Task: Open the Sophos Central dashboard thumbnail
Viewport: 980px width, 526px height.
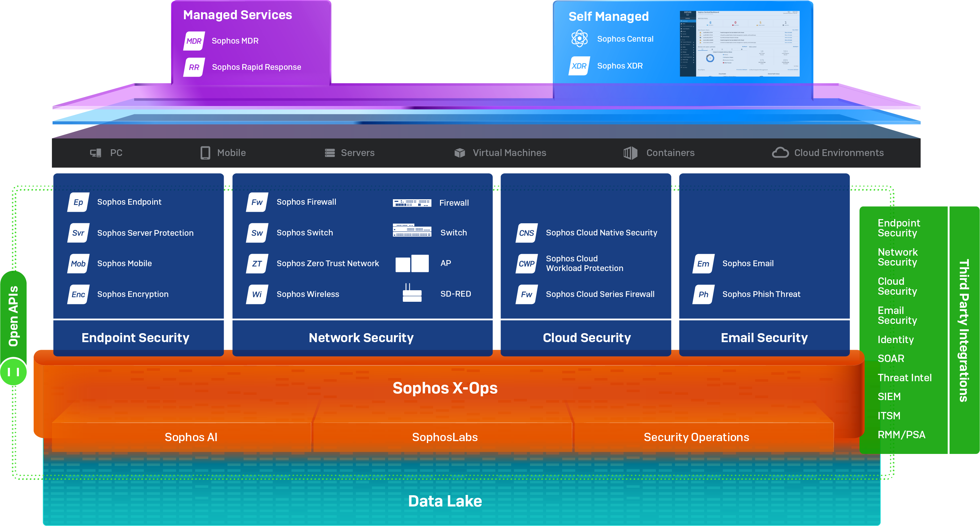Action: coord(739,44)
